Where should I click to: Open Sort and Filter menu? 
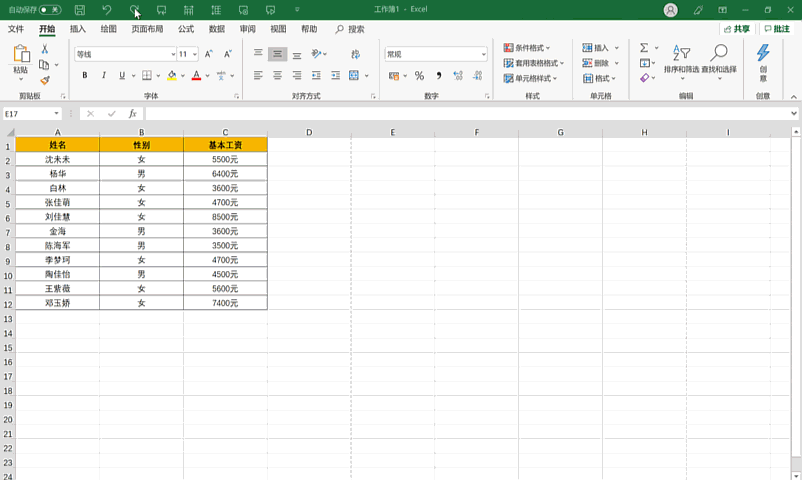click(x=681, y=62)
